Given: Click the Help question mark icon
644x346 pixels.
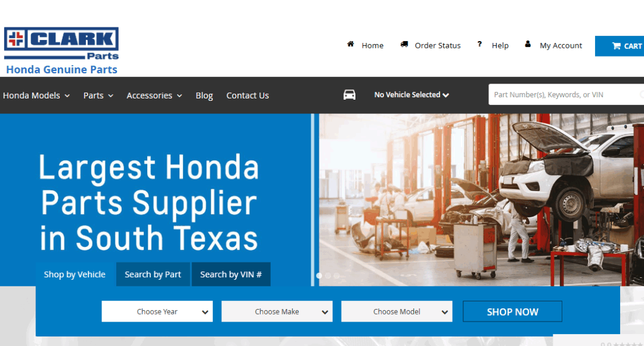Looking at the screenshot, I should tap(479, 44).
